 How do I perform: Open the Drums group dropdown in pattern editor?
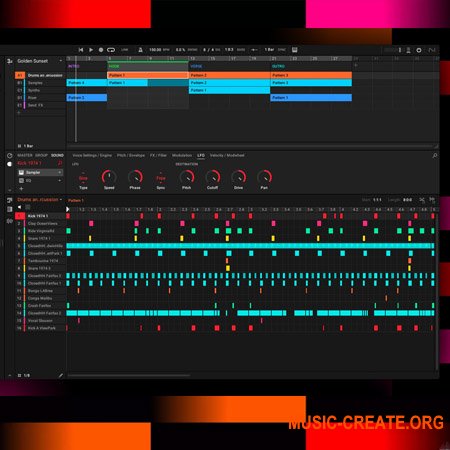point(61,200)
